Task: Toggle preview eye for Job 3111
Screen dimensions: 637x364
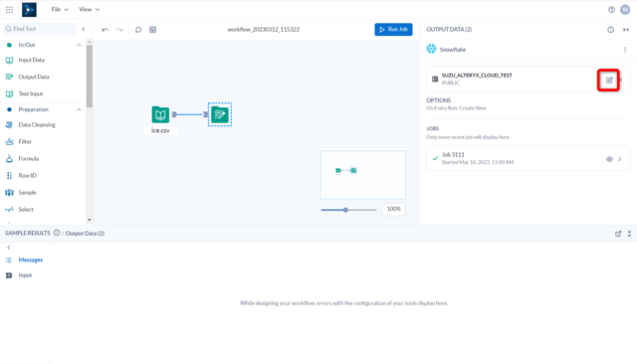Action: click(609, 159)
